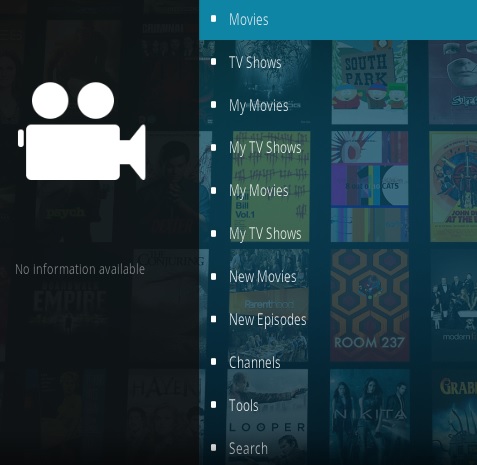The width and height of the screenshot is (477, 465).
Task: Select the highlighted Movies menu entry
Action: pyautogui.click(x=338, y=20)
